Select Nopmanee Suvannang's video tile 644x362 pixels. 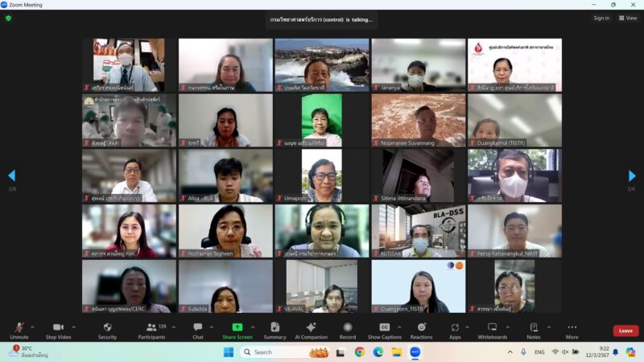pos(419,120)
